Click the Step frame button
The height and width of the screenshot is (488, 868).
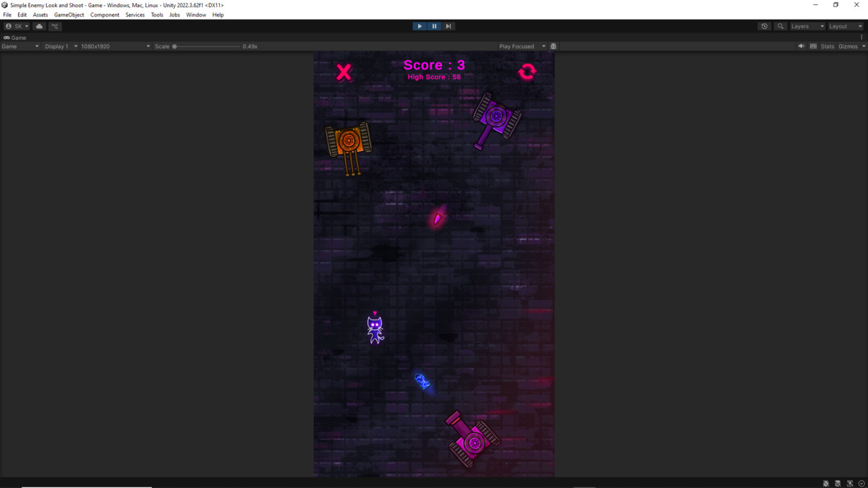tap(448, 26)
